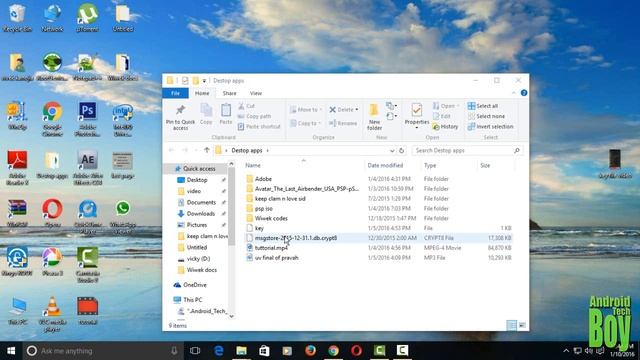Switch to large icons view button
Screen dimensions: 640x360
tap(522, 325)
